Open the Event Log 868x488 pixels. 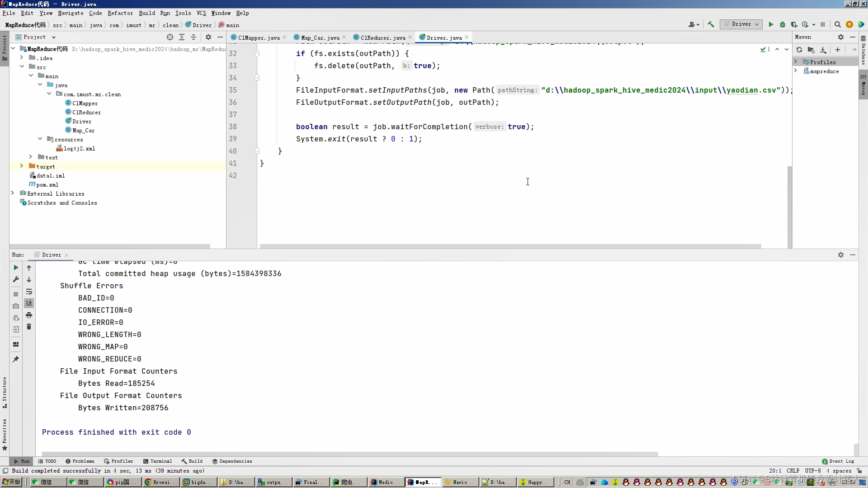[x=838, y=461]
